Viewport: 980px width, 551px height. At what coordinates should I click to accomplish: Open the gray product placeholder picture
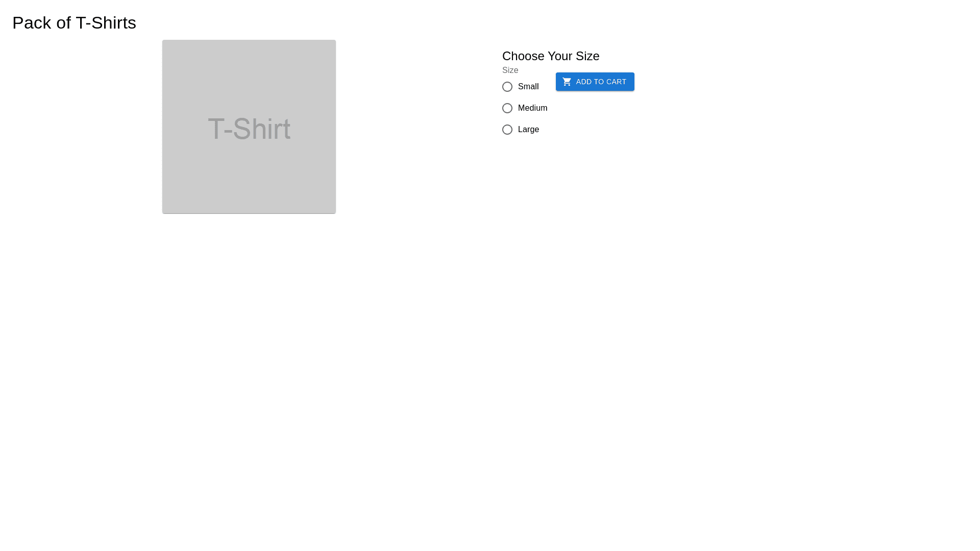pos(249,127)
